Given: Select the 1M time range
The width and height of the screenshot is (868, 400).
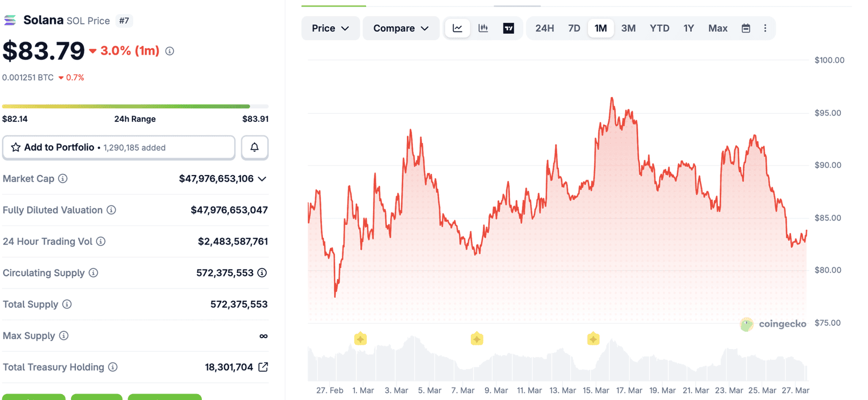Looking at the screenshot, I should coord(601,28).
